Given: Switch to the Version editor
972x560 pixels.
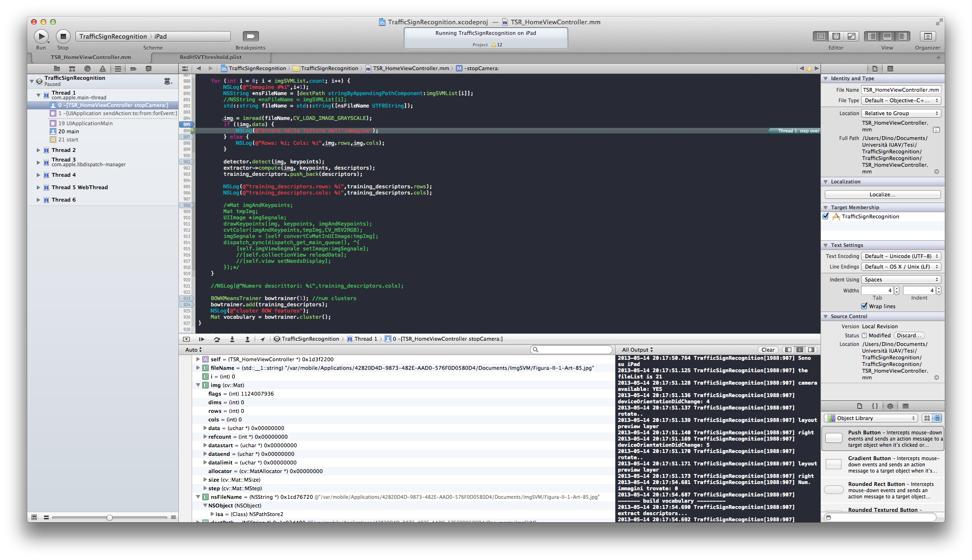Looking at the screenshot, I should (851, 36).
